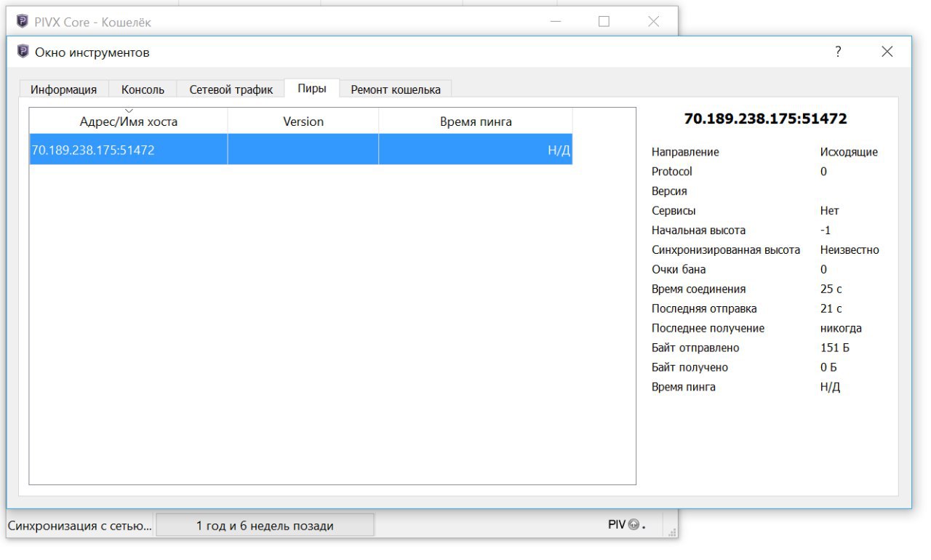Click Сервисы value Нет
The height and width of the screenshot is (560, 931).
point(829,211)
